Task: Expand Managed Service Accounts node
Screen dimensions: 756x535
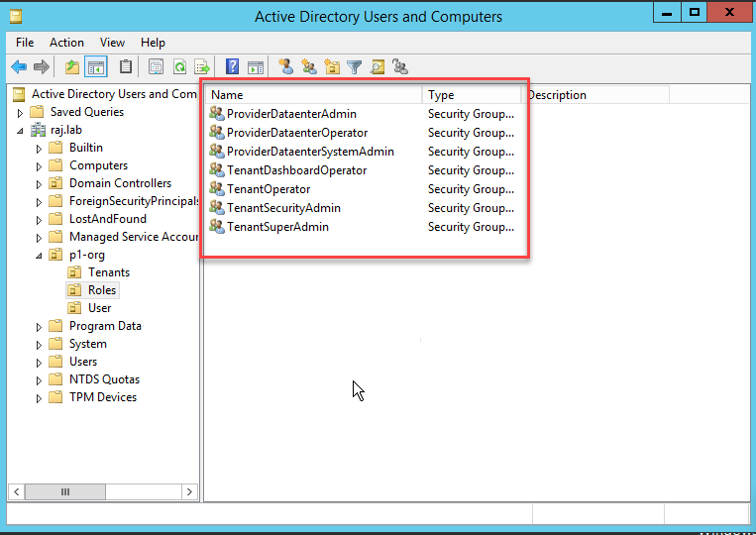Action: click(x=39, y=238)
